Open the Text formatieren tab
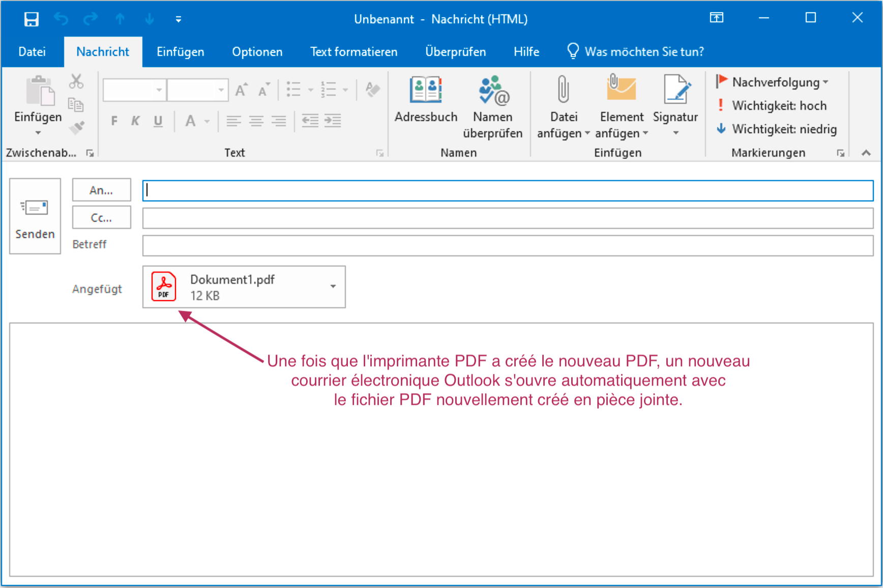The height and width of the screenshot is (588, 883). (354, 52)
